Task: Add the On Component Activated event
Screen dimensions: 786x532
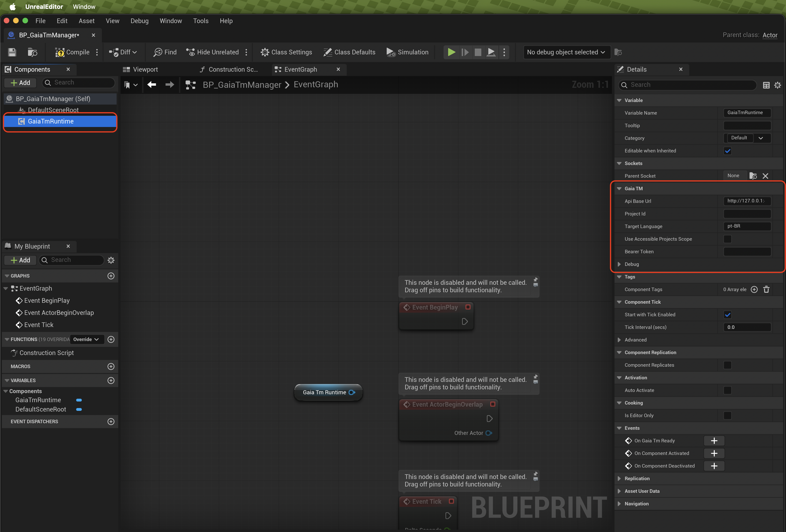Action: pyautogui.click(x=714, y=454)
